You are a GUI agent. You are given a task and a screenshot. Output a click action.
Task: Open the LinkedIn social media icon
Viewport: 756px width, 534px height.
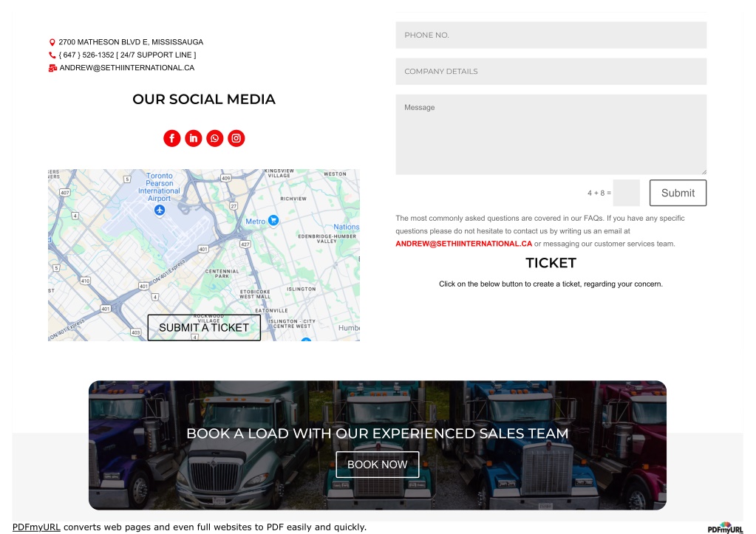tap(194, 138)
